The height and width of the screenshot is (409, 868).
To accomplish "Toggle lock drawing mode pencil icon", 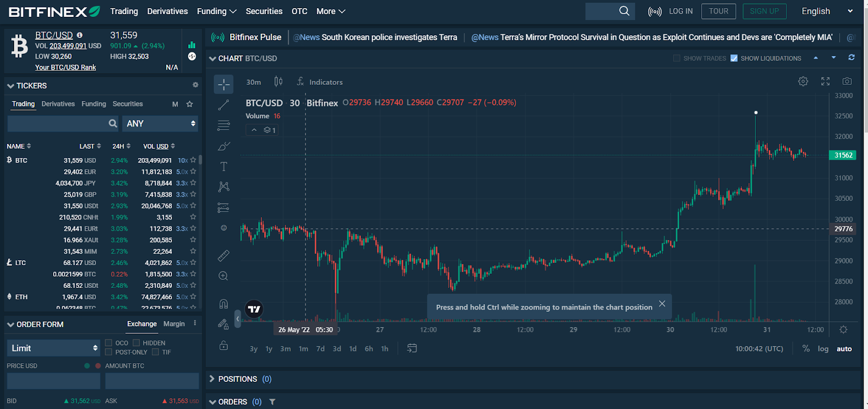I will click(x=224, y=324).
